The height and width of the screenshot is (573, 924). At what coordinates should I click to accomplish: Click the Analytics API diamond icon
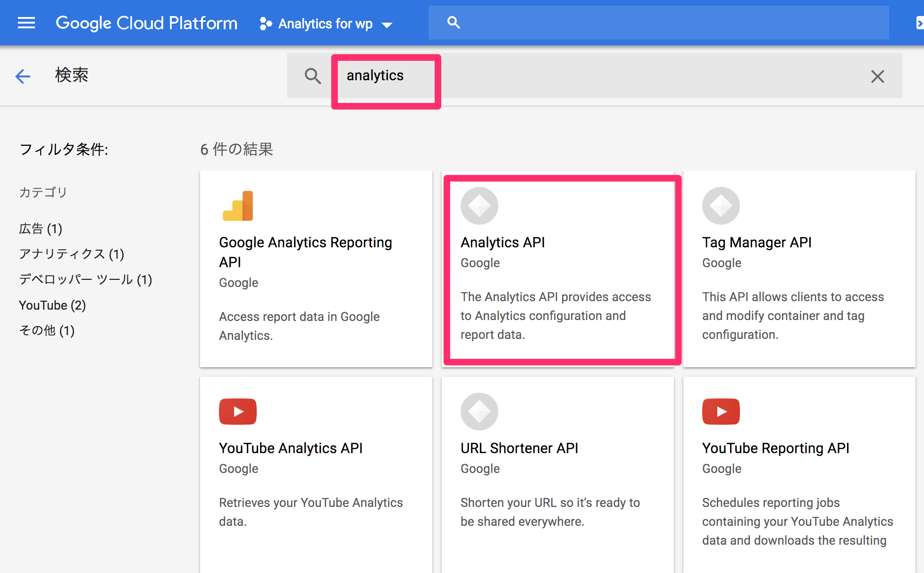tap(479, 206)
